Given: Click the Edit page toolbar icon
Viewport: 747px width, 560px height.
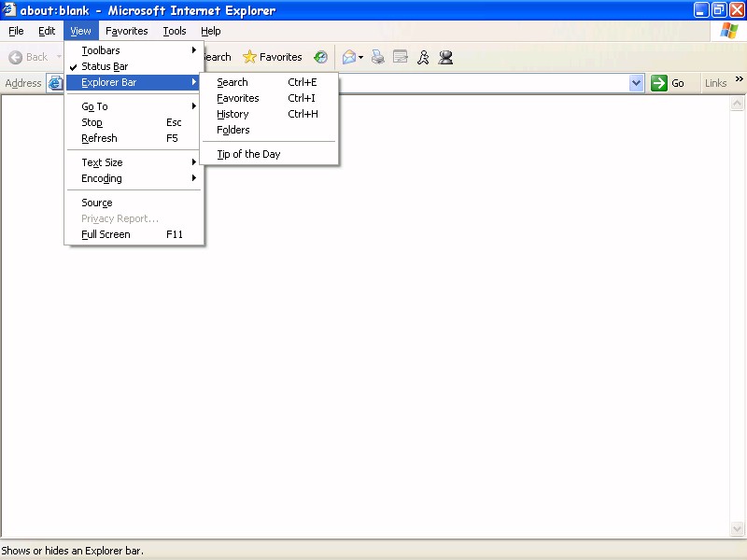Looking at the screenshot, I should [401, 57].
